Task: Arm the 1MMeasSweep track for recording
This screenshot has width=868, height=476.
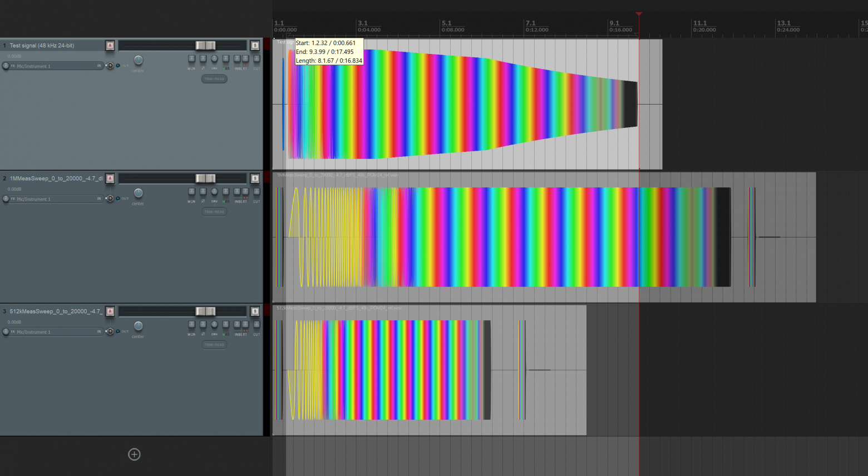Action: click(110, 178)
